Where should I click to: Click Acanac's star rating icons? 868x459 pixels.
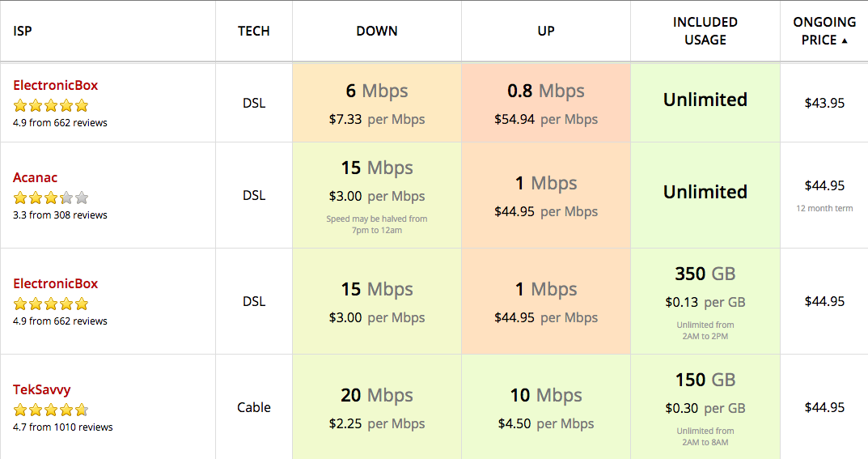click(x=51, y=198)
